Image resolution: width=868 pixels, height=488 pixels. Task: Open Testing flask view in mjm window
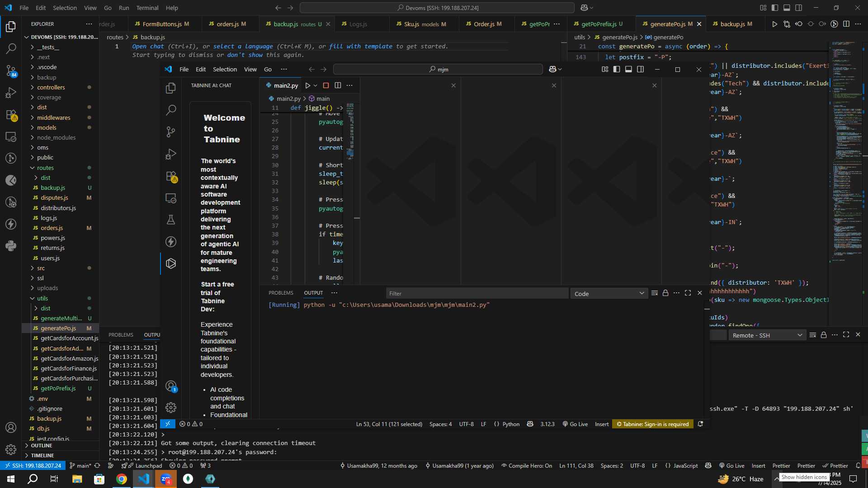point(171,220)
